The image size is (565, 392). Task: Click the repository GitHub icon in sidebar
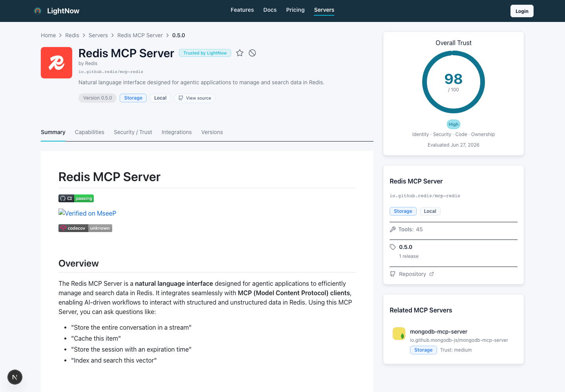(393, 274)
